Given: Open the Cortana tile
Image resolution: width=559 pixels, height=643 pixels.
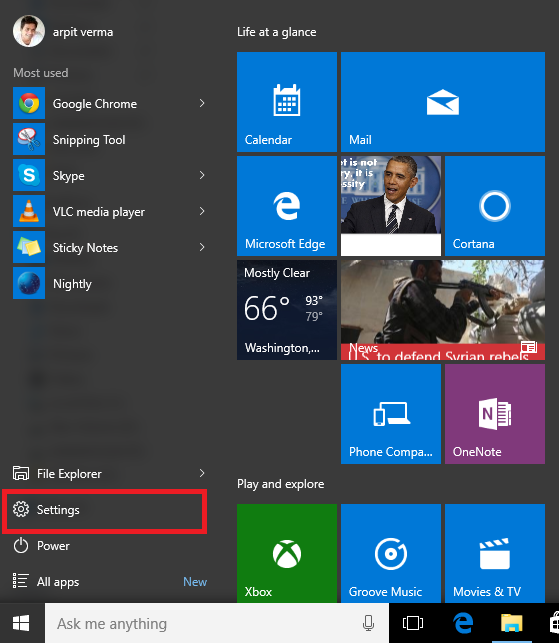Looking at the screenshot, I should [495, 206].
